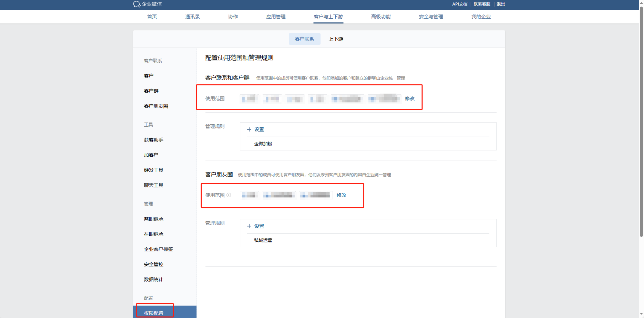This screenshot has width=644, height=318.
Task: Click the 企业微信 logo icon
Action: coord(137,4)
